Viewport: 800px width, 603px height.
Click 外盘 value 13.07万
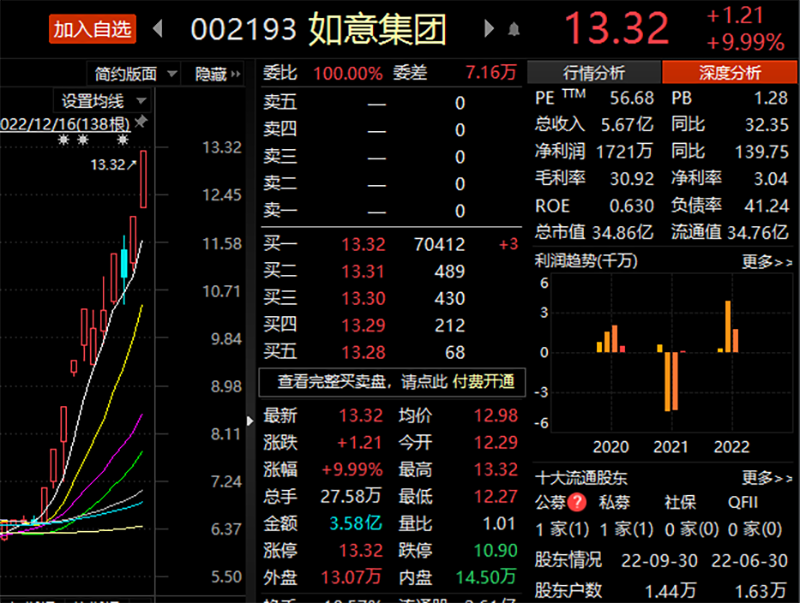[x=351, y=577]
